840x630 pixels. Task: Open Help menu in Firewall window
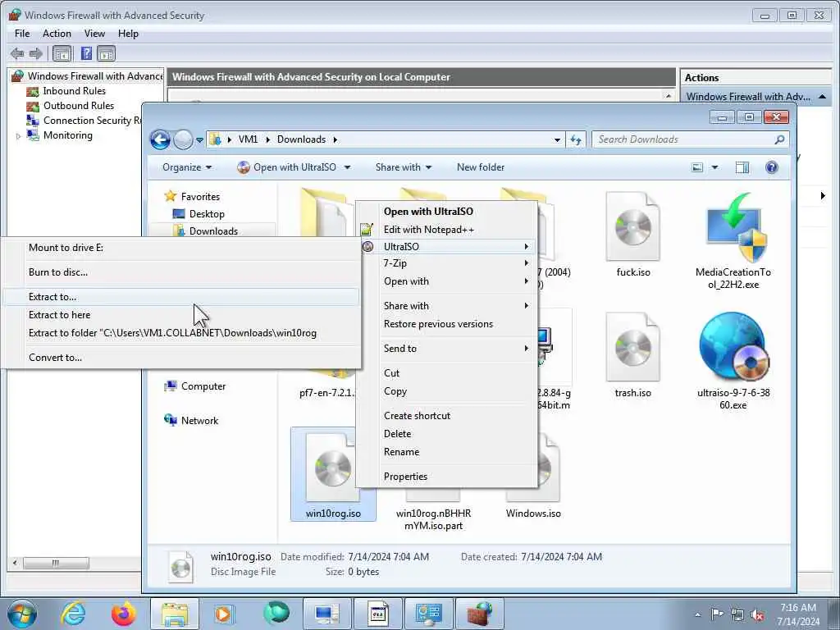(x=128, y=33)
